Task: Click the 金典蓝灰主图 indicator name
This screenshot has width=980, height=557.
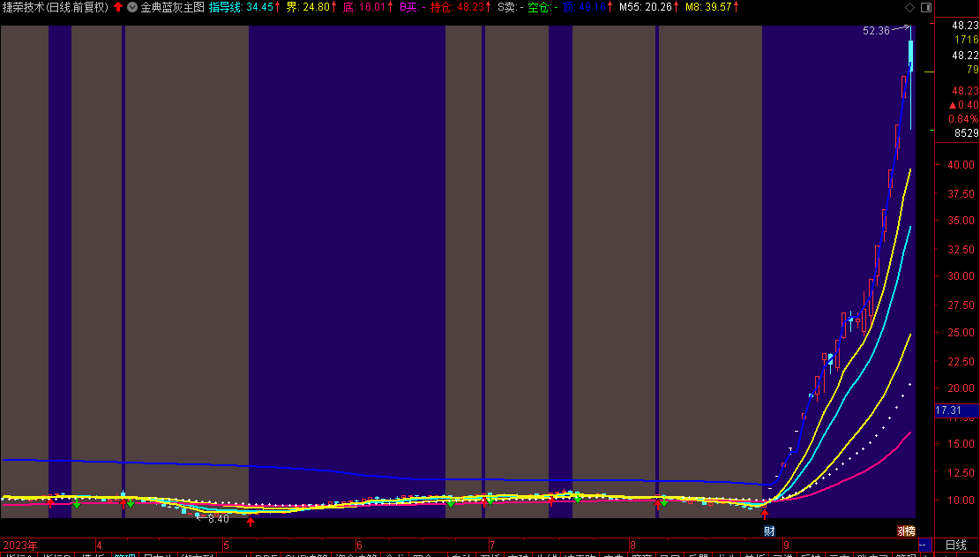Action: point(173,7)
